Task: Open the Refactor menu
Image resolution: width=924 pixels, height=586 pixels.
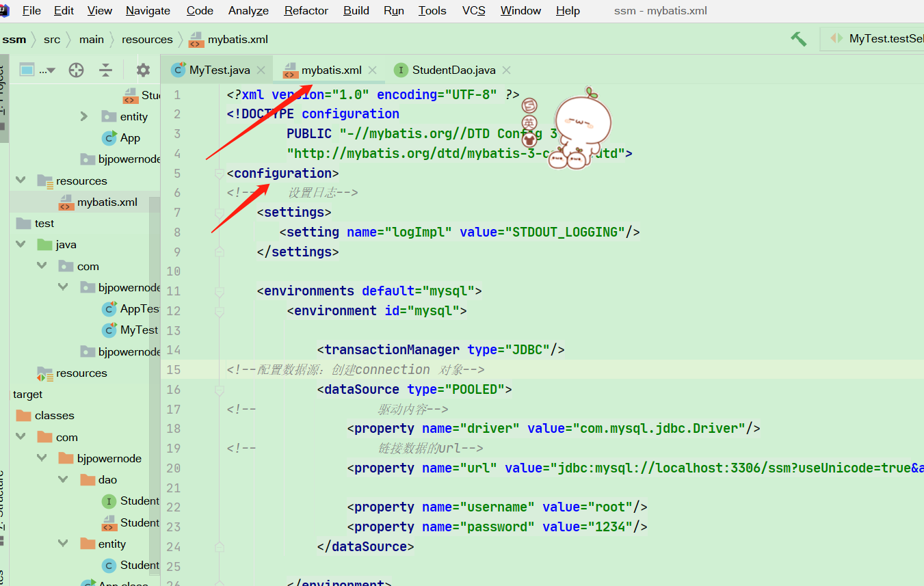Action: [x=306, y=10]
